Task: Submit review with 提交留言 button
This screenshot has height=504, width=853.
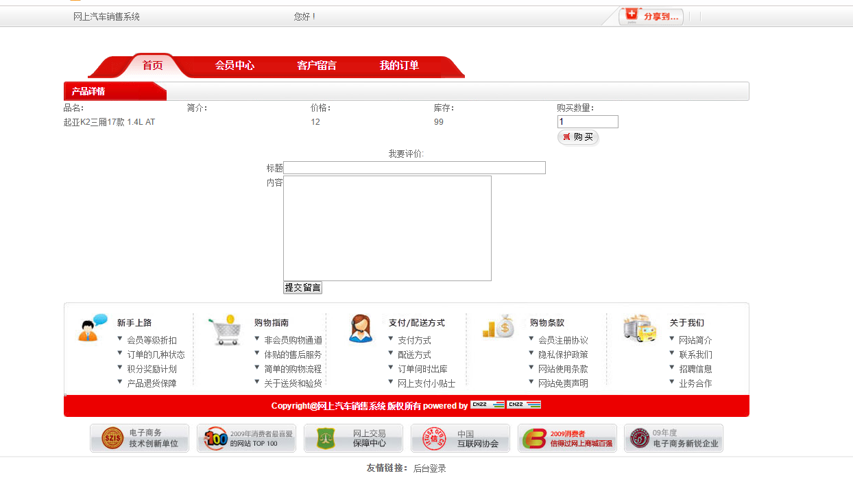Action: click(x=302, y=288)
